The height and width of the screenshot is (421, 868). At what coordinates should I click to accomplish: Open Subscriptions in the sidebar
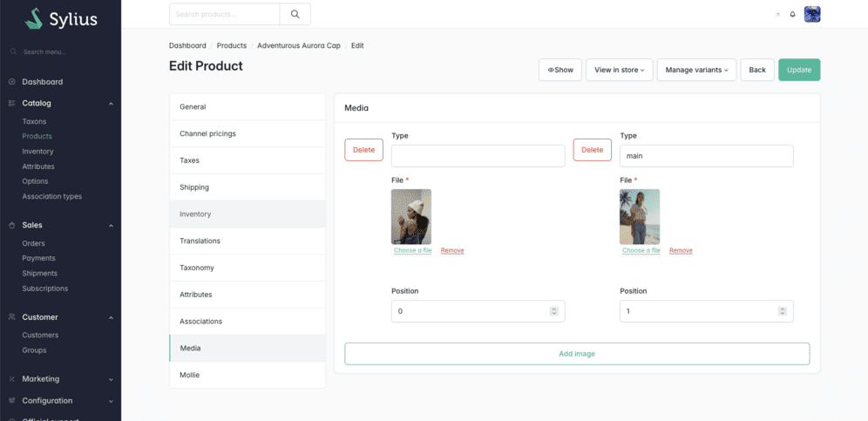point(44,289)
